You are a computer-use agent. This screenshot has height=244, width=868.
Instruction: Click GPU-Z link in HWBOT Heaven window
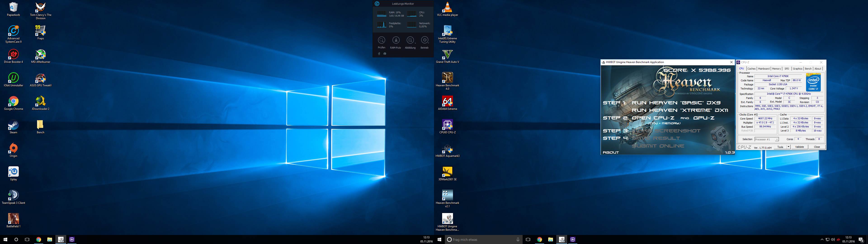pos(704,118)
